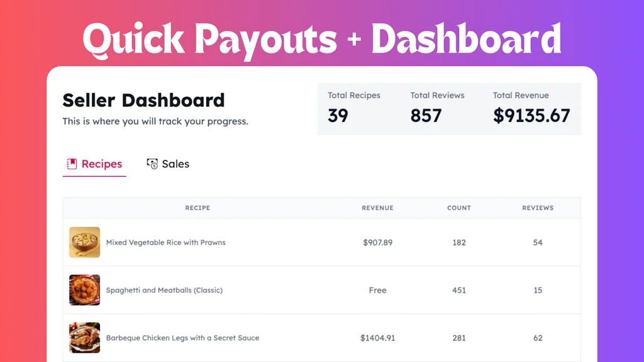Open Mixed Vegetable Rice with Prawns thumbnail
This screenshot has width=644, height=362.
84,243
